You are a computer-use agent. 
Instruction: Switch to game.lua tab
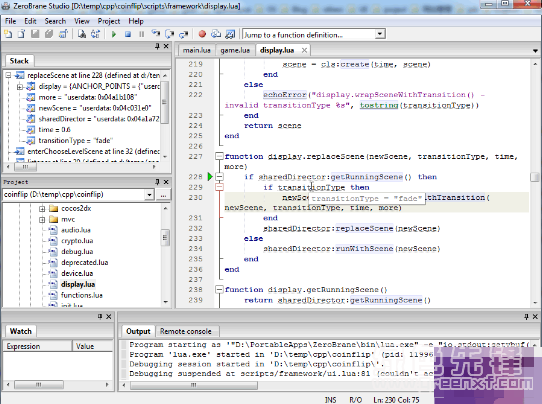(235, 50)
